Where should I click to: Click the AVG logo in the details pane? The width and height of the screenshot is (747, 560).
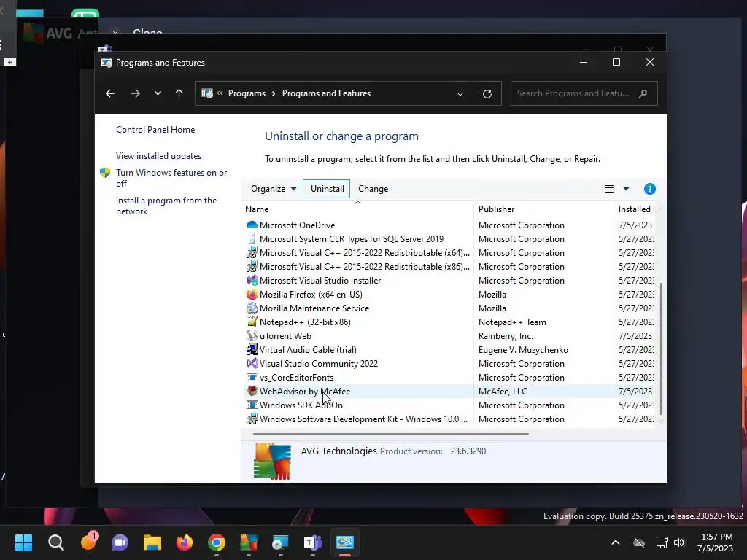coord(272,461)
